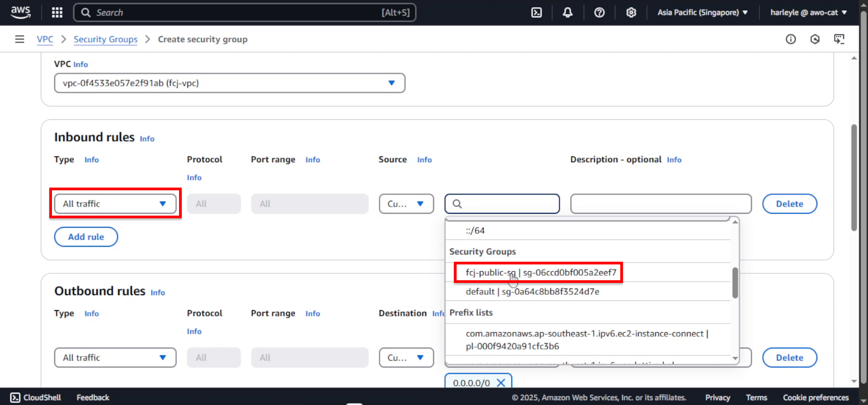This screenshot has height=405, width=868.
Task: Open Info link under outbound Protocol
Action: (194, 331)
